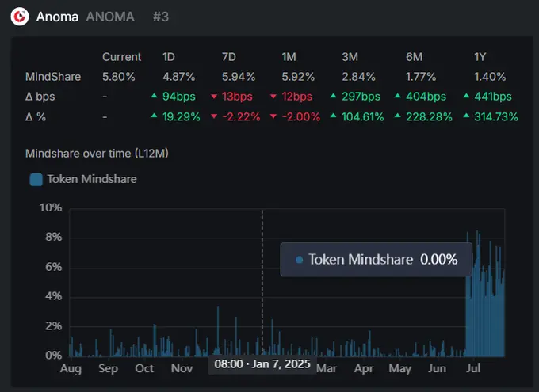Viewport: 539px width, 392px height.
Task: Click the 297bps change value
Action: coord(361,97)
